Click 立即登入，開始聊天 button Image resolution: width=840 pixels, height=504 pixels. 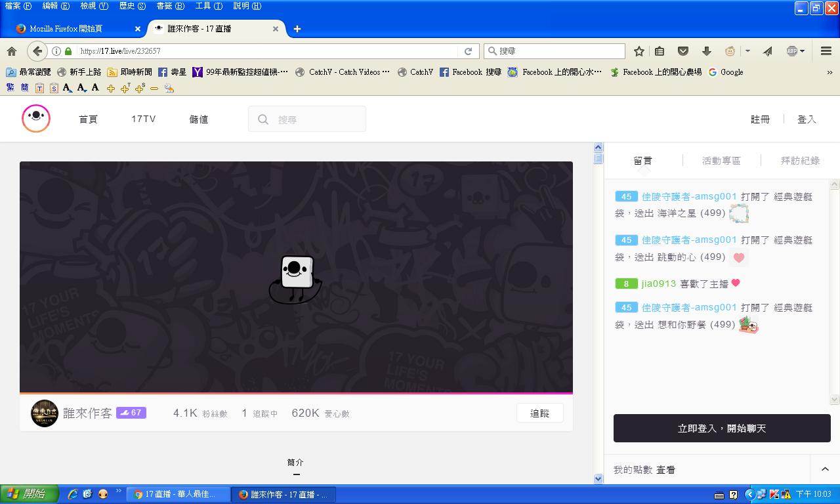722,429
